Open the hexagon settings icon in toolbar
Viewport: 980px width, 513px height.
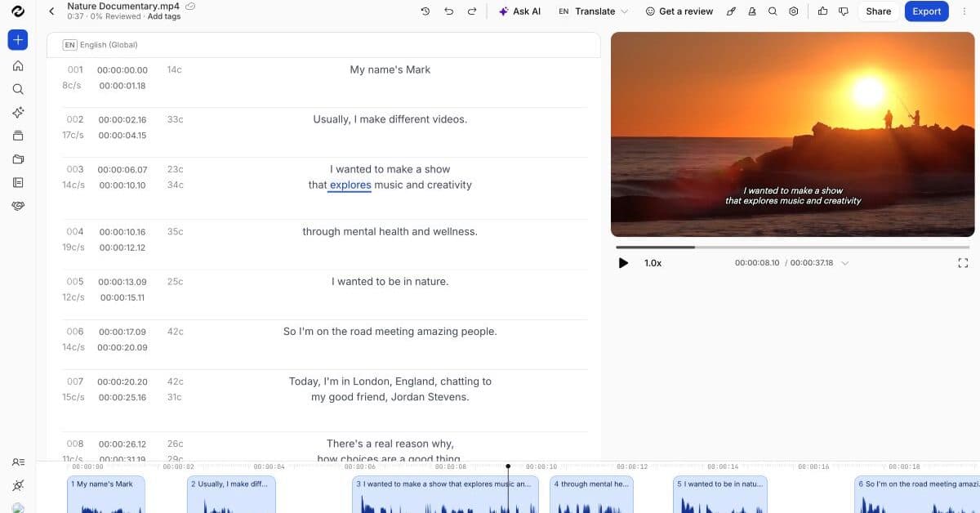click(x=794, y=11)
